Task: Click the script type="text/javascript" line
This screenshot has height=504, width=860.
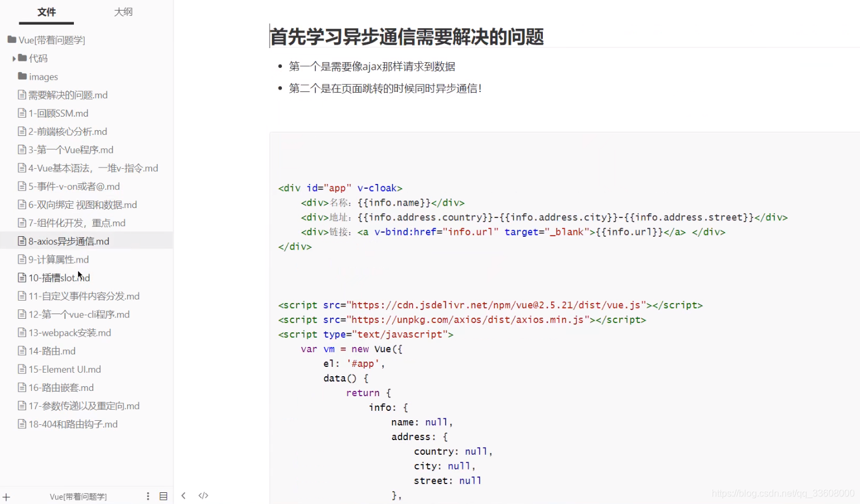Action: pyautogui.click(x=366, y=335)
